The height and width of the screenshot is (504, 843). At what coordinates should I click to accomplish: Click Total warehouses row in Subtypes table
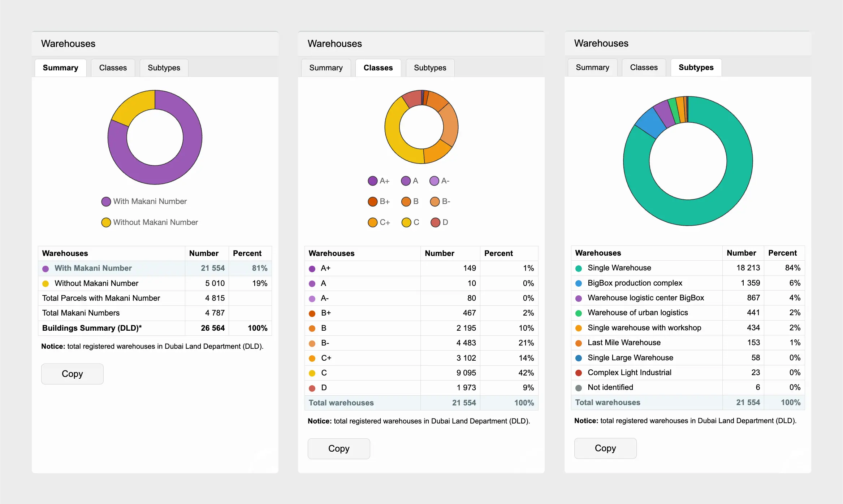tap(688, 403)
